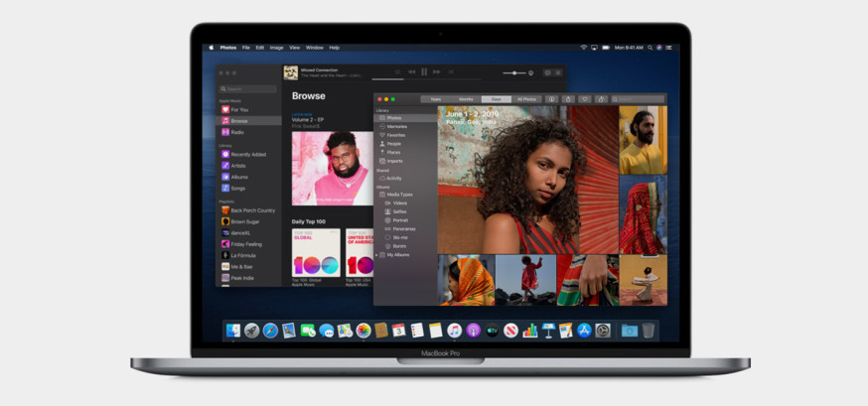Open Memories in Photos sidebar
The height and width of the screenshot is (406, 868).
[x=396, y=127]
